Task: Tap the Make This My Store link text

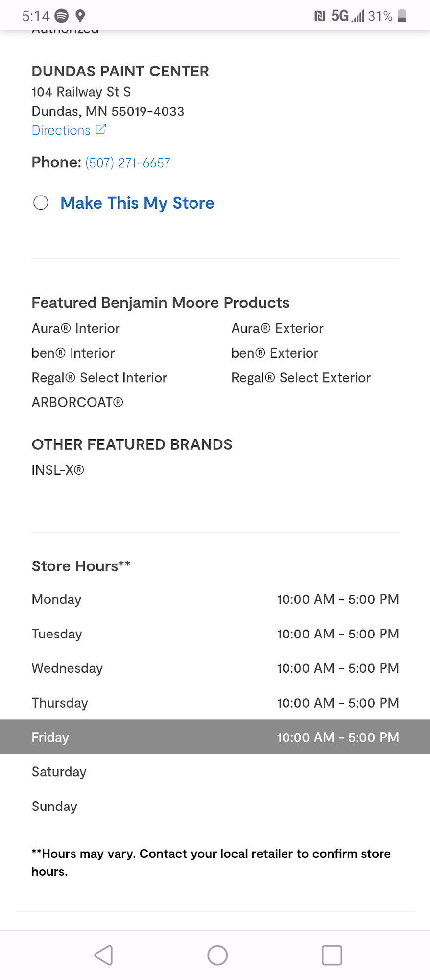Action: tap(137, 203)
